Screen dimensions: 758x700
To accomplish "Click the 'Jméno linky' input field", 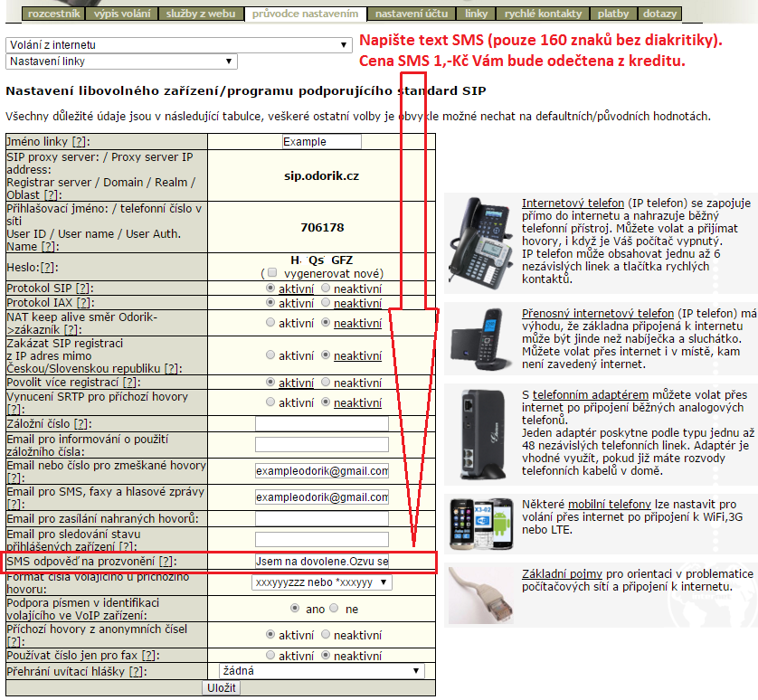I will [321, 142].
